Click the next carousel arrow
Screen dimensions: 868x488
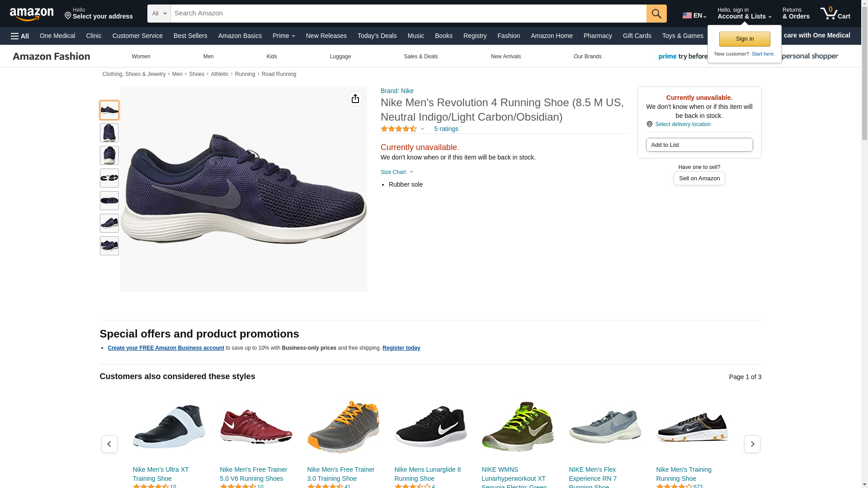pos(752,444)
